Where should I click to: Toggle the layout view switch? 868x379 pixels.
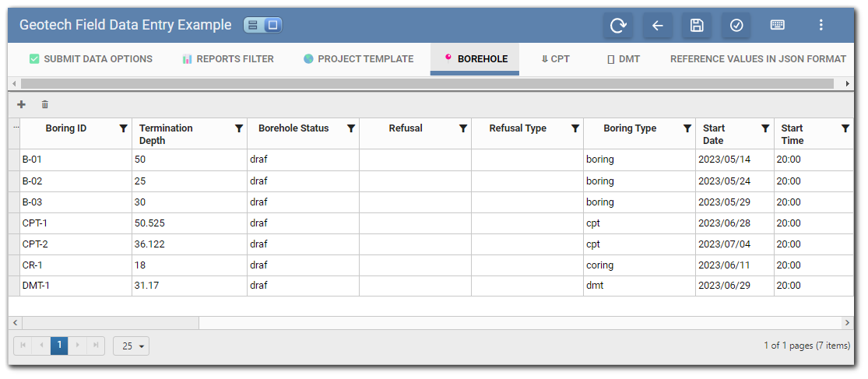tap(262, 25)
